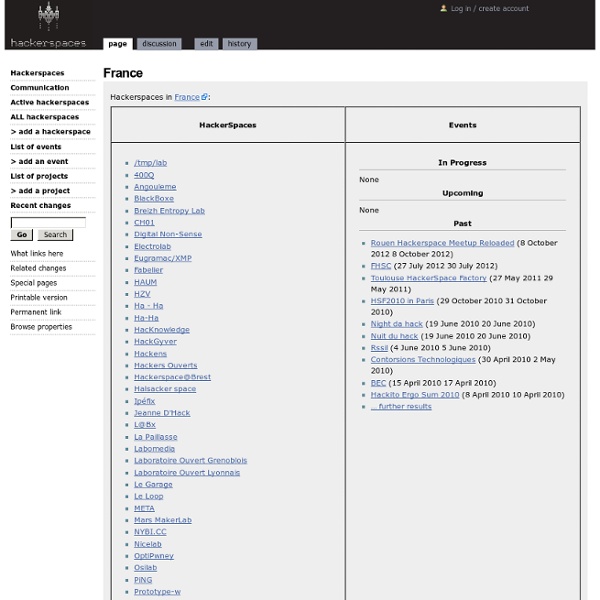Viewport: 600px width, 600px height.
Task: Open Breizh Entropy Lab link
Action: (x=169, y=211)
